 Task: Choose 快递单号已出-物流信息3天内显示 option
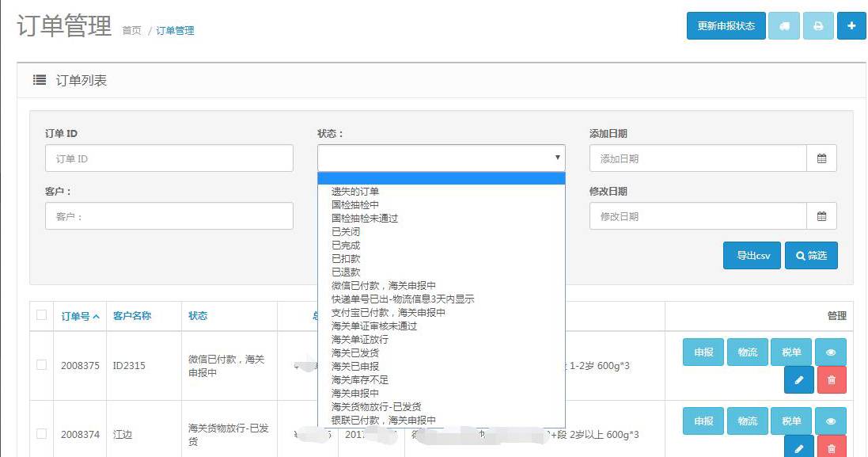[x=403, y=299]
